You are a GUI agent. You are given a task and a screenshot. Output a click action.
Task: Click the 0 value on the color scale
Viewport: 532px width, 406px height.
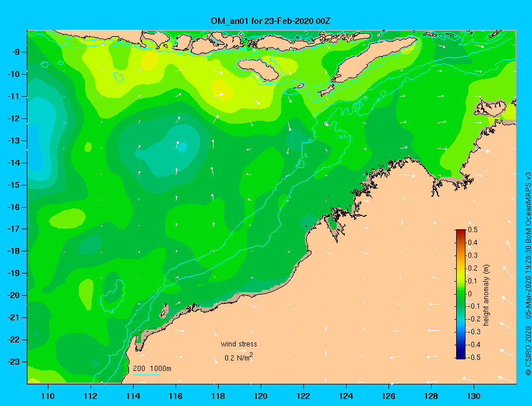pos(470,293)
